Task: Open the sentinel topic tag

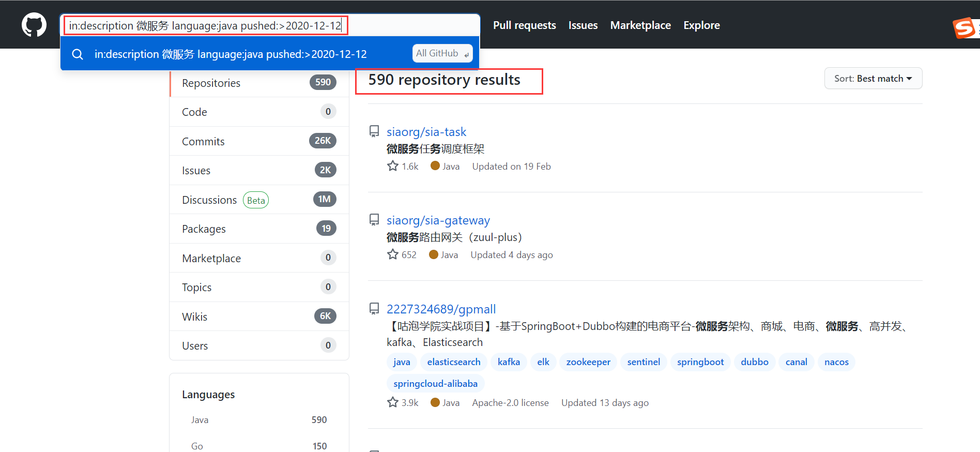Action: click(644, 362)
